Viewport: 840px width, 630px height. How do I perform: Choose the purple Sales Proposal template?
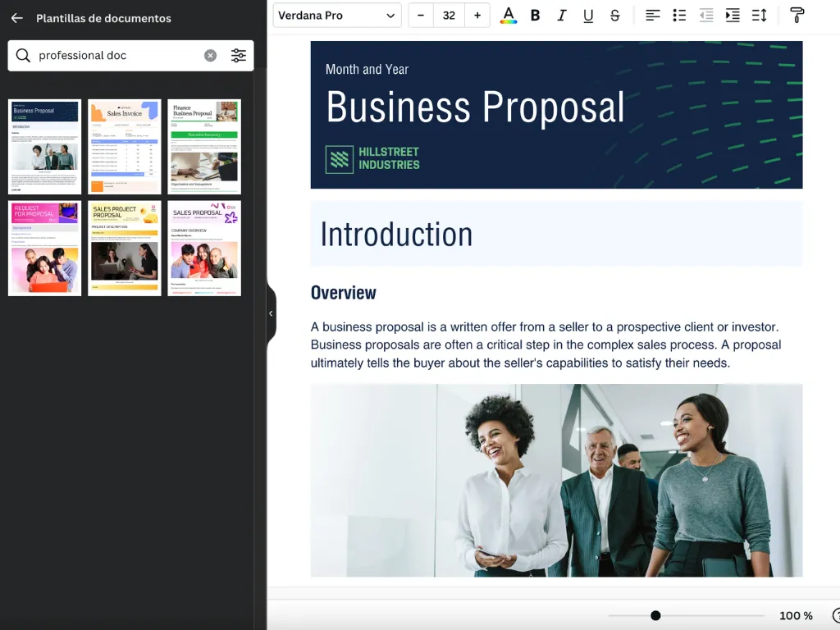[x=204, y=249]
